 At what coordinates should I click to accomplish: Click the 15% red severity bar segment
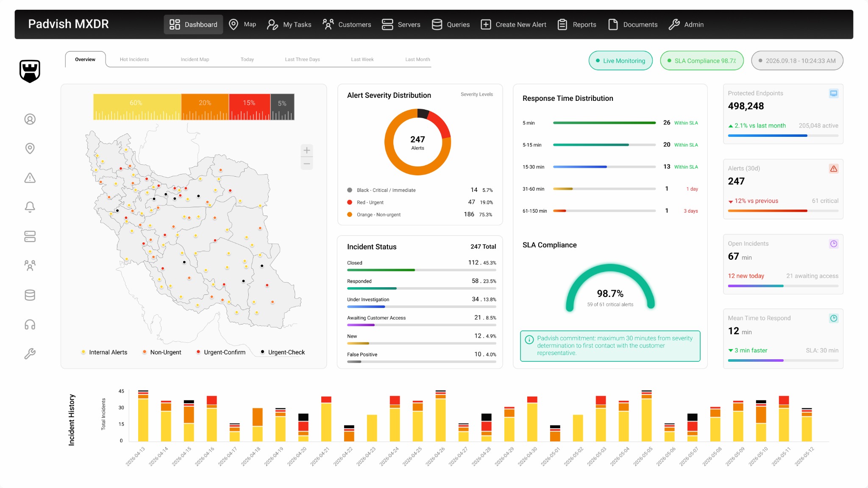click(x=250, y=107)
